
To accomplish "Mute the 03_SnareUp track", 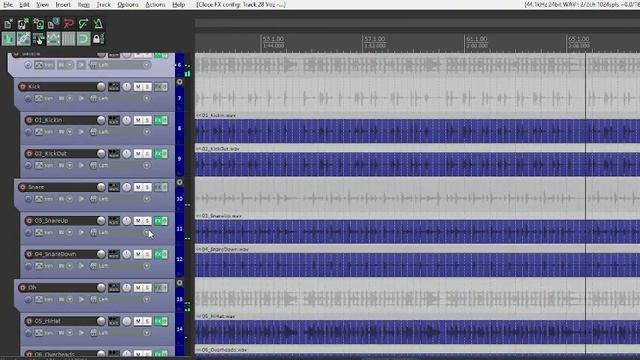I will 138,220.
